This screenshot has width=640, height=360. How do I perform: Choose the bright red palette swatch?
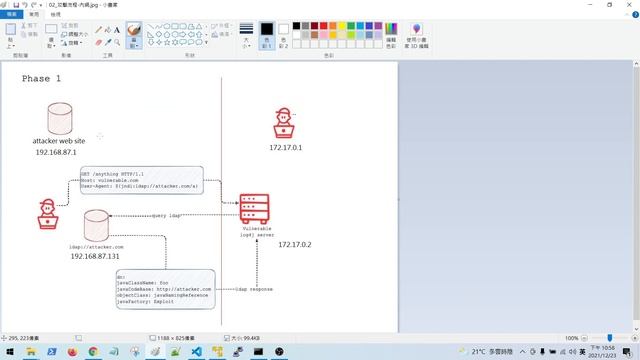pos(324,26)
